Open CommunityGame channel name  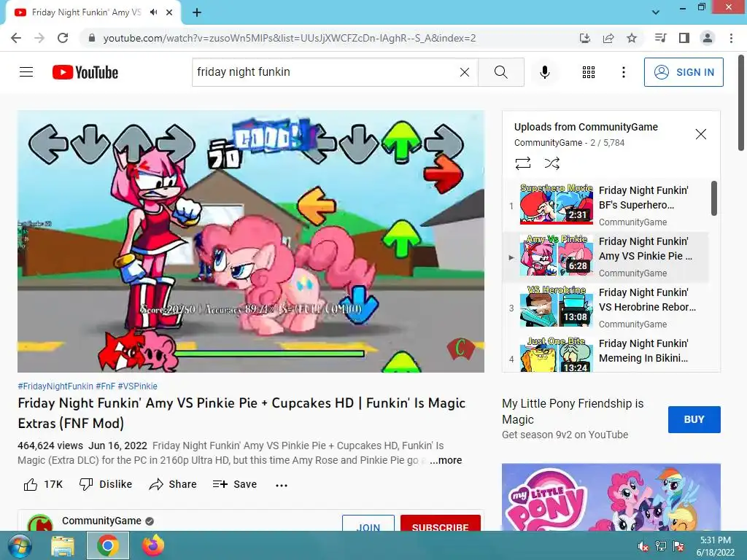[x=101, y=521]
